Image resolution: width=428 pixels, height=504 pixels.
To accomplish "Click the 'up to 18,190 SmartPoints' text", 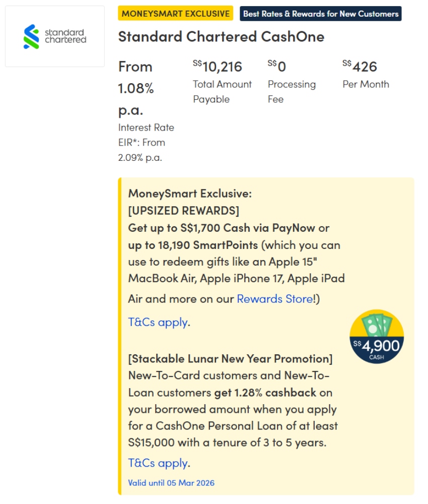I will coord(193,245).
